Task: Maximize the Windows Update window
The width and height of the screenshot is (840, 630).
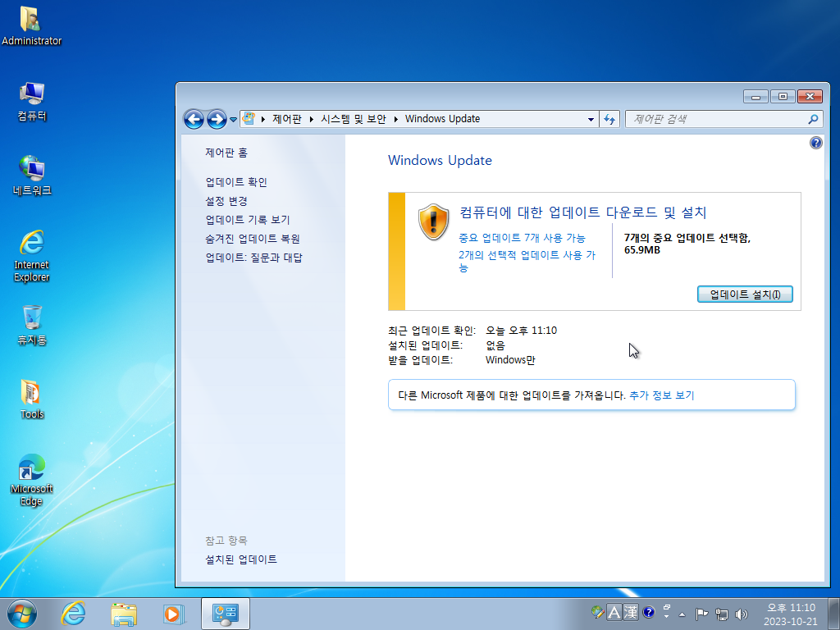Action: pos(783,97)
